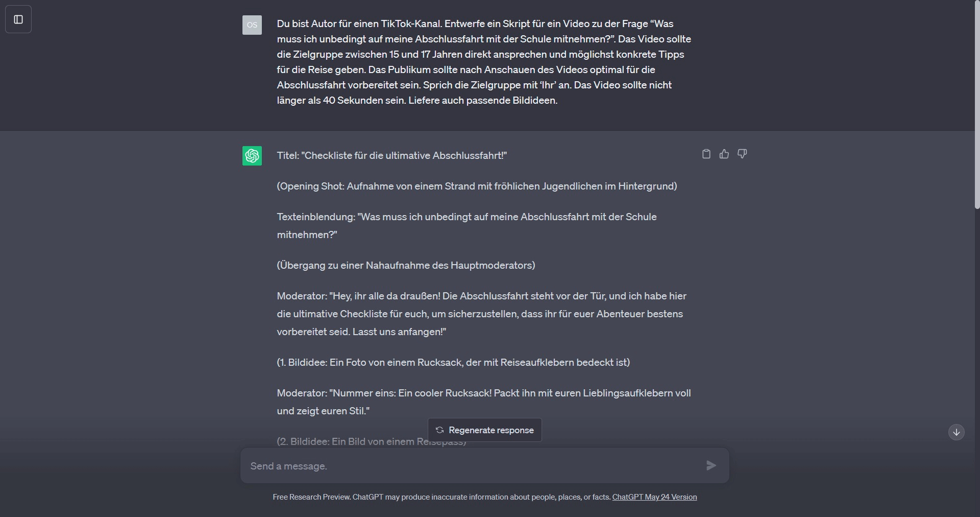Mark the answer as bad with thumbs down
Viewport: 980px width, 517px height.
(x=742, y=154)
